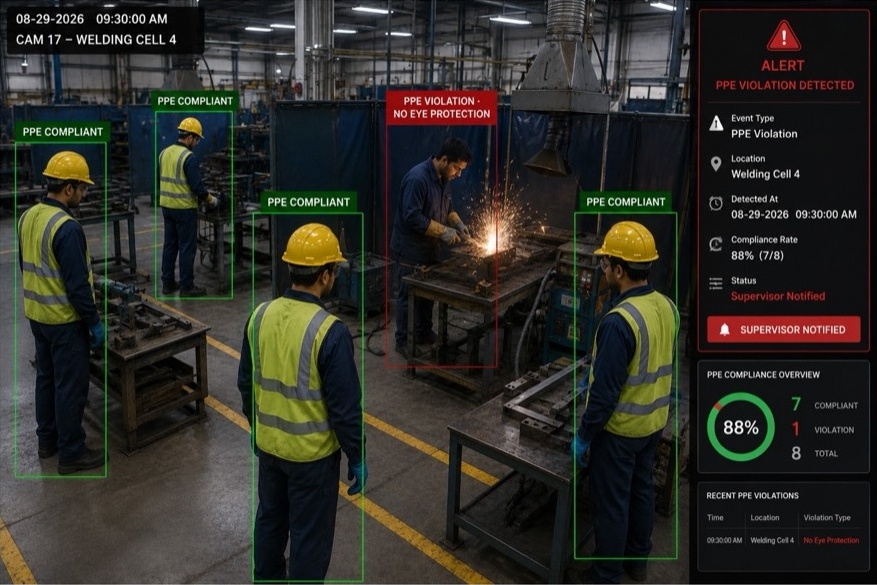
Task: Select the red PPE VIOLATION - NO EYE PROTECTION label
Action: tap(441, 107)
